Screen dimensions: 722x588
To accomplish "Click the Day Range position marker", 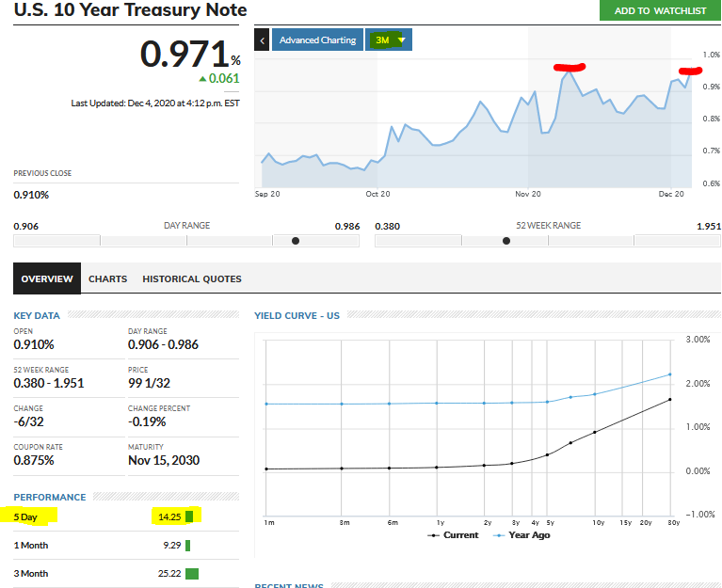I will tap(296, 241).
